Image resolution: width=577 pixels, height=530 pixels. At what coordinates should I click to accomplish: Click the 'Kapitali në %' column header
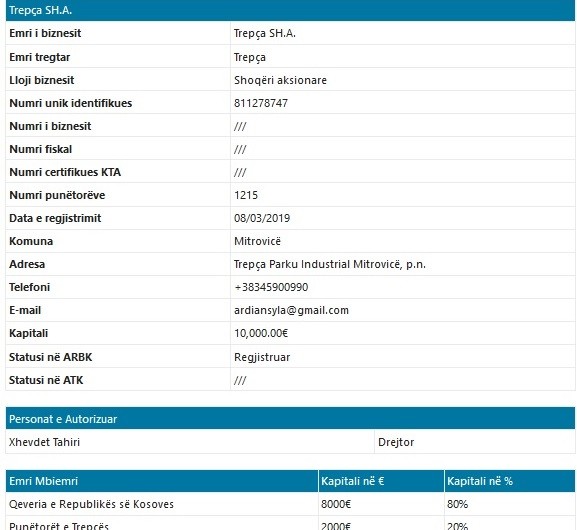pos(480,481)
